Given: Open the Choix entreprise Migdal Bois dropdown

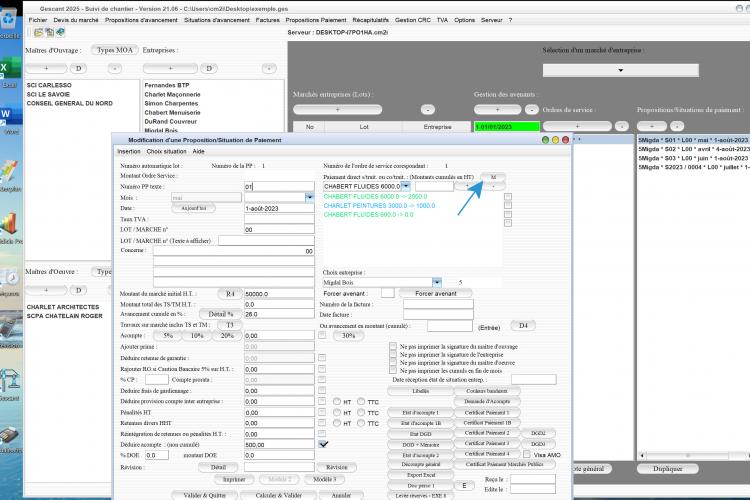Looking at the screenshot, I should tap(436, 282).
